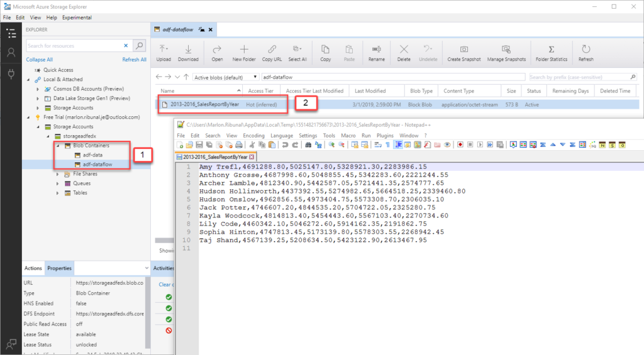644x355 pixels.
Task: Click the navigate back arrow
Action: pyautogui.click(x=159, y=77)
